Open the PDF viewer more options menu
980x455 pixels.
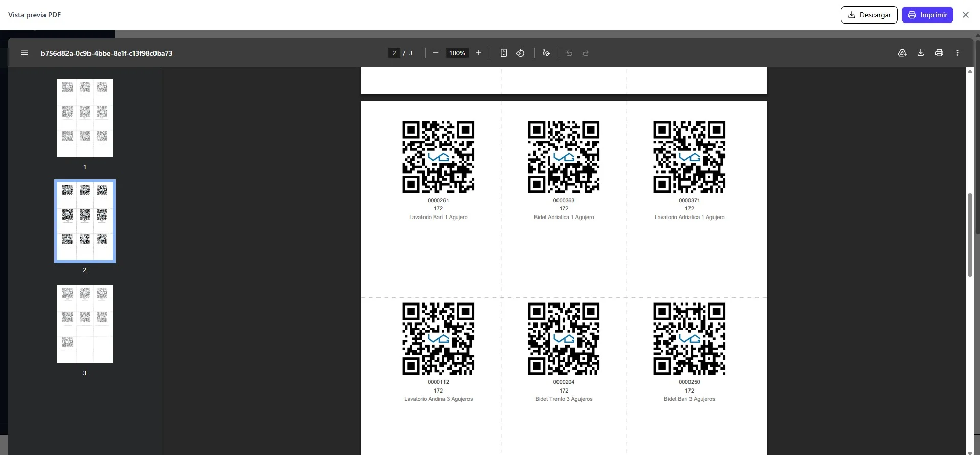click(957, 53)
